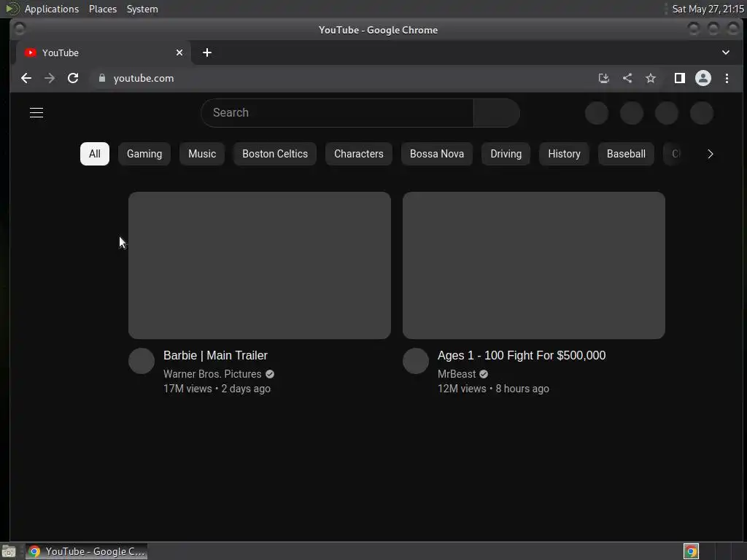This screenshot has width=747, height=560.
Task: Click the YouTube - Google Chrome taskbar entry
Action: [86, 551]
